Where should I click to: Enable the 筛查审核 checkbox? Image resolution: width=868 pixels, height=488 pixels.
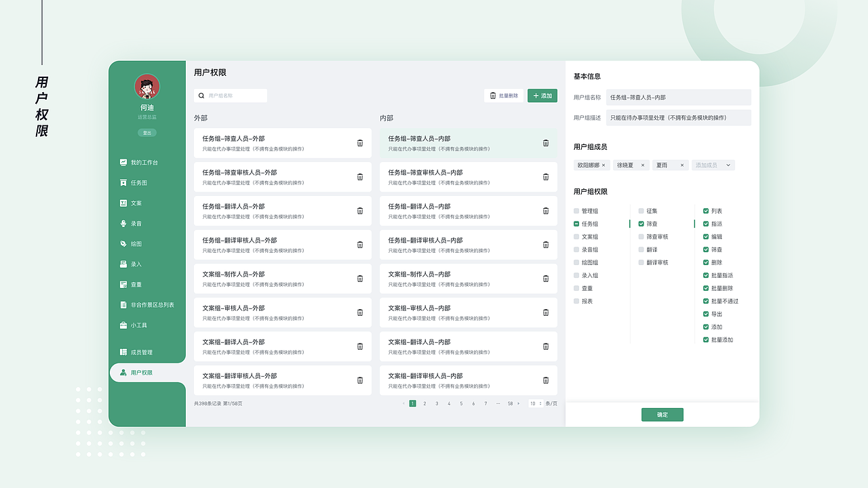tap(641, 237)
